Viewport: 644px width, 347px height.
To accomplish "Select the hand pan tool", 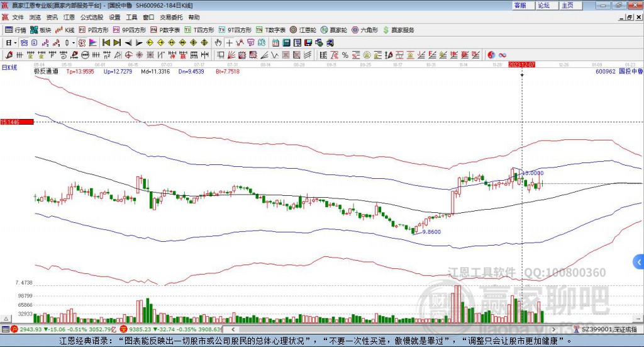I will tap(218, 43).
